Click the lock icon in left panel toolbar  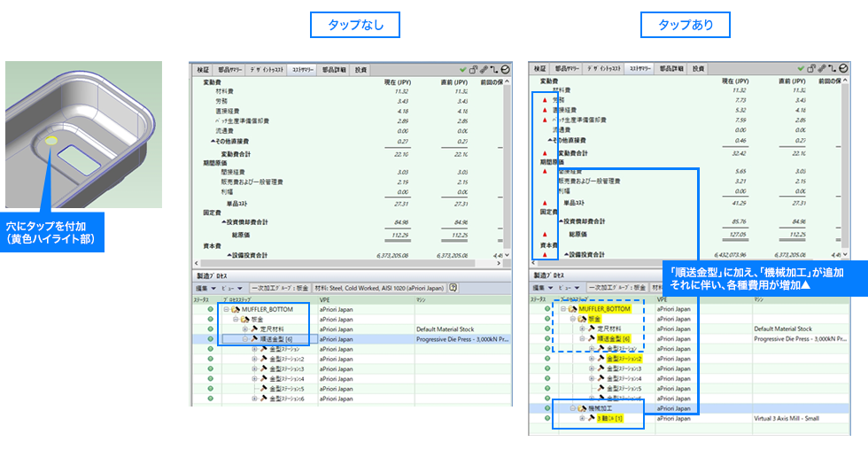[473, 68]
